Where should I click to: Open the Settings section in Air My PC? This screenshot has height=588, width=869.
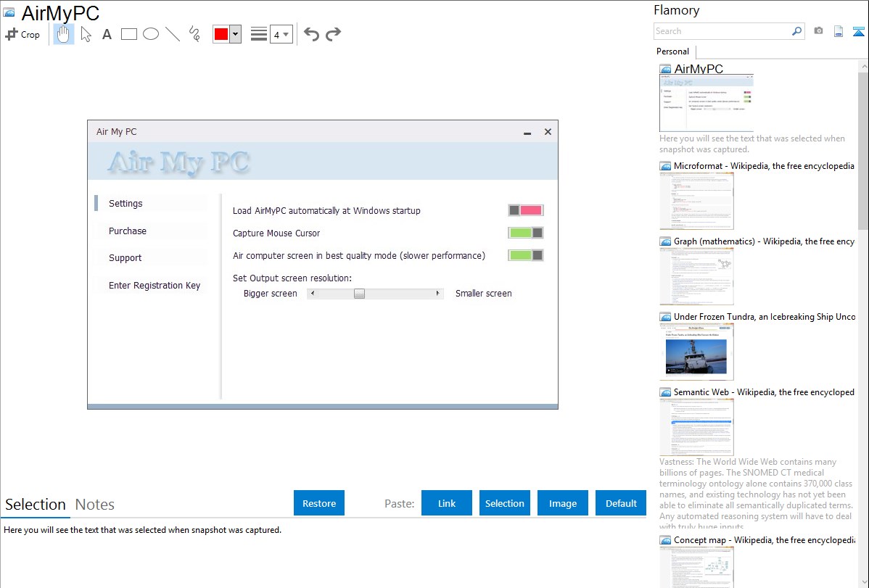pos(125,204)
